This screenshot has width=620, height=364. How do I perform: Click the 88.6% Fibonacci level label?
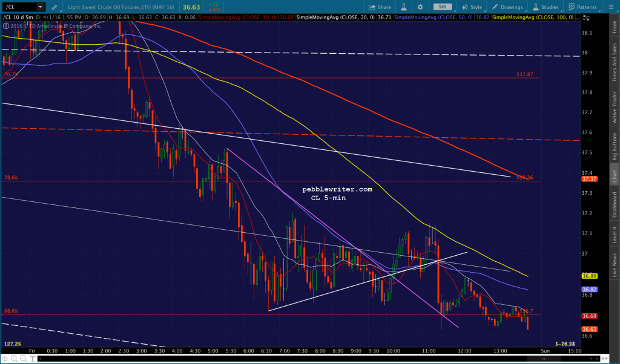(x=11, y=311)
